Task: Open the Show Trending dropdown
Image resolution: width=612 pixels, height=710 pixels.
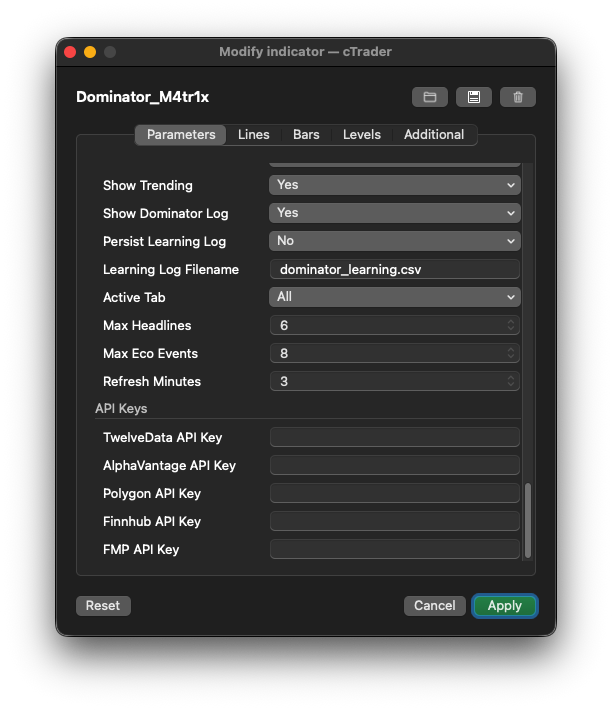Action: (395, 185)
